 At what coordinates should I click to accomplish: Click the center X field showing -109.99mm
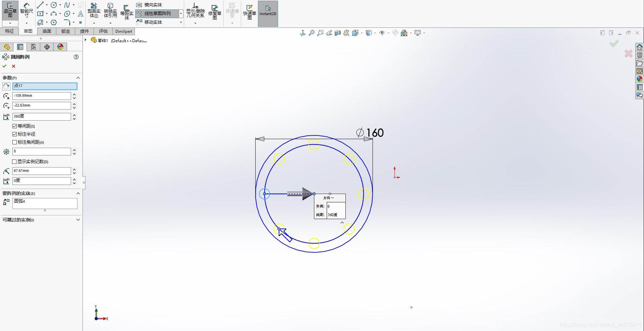coord(42,96)
